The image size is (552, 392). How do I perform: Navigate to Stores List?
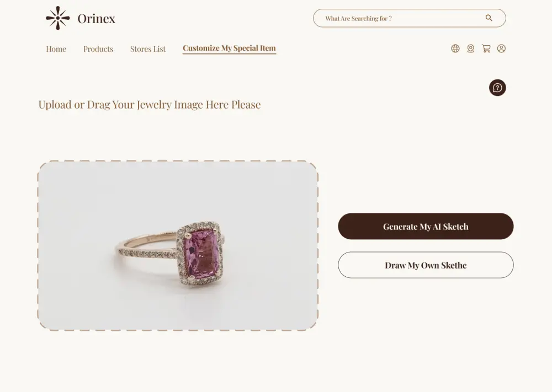click(148, 49)
